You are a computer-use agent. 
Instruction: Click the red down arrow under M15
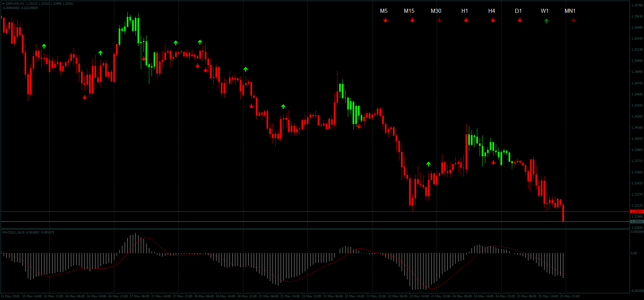point(412,20)
